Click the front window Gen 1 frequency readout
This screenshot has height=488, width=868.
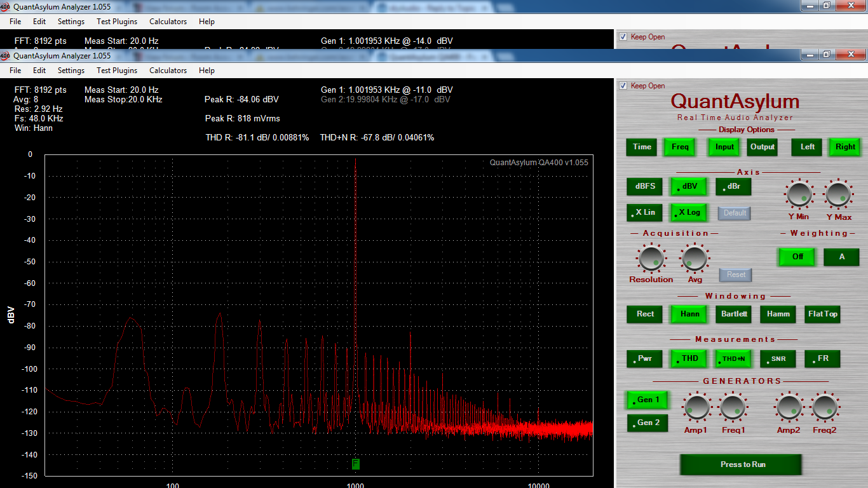click(x=387, y=90)
